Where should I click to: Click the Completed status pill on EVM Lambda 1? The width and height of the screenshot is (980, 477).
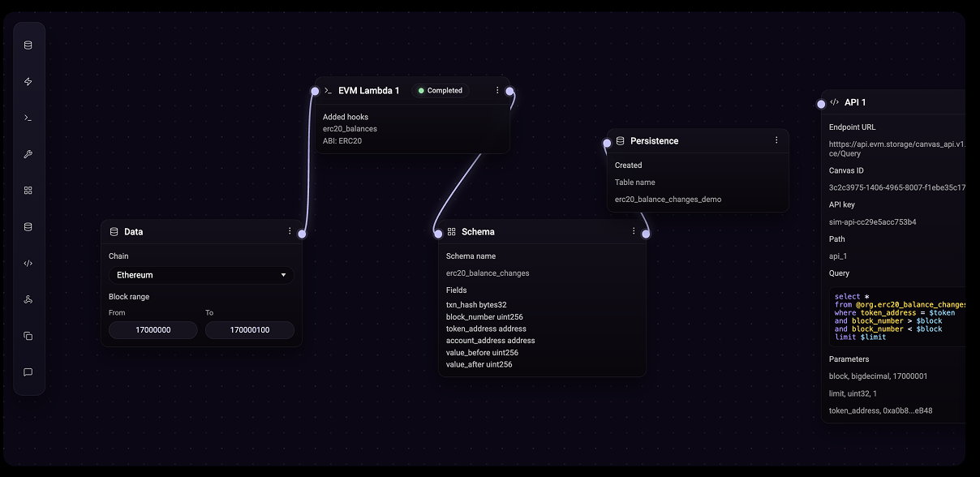click(x=441, y=90)
